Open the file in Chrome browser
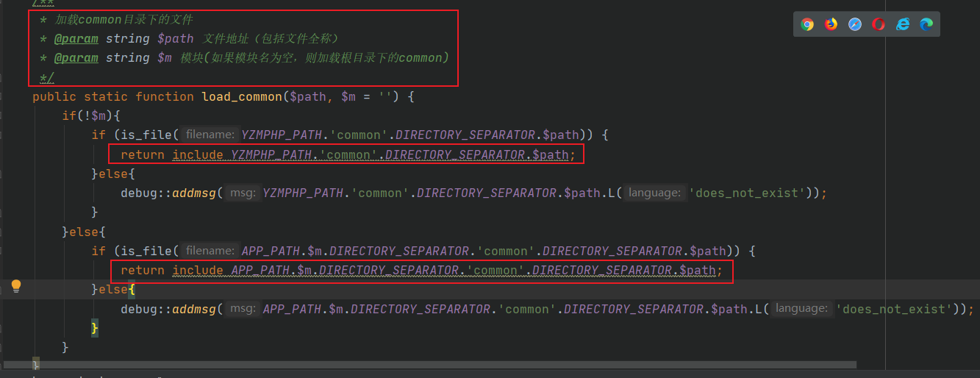The height and width of the screenshot is (378, 980). (x=807, y=24)
